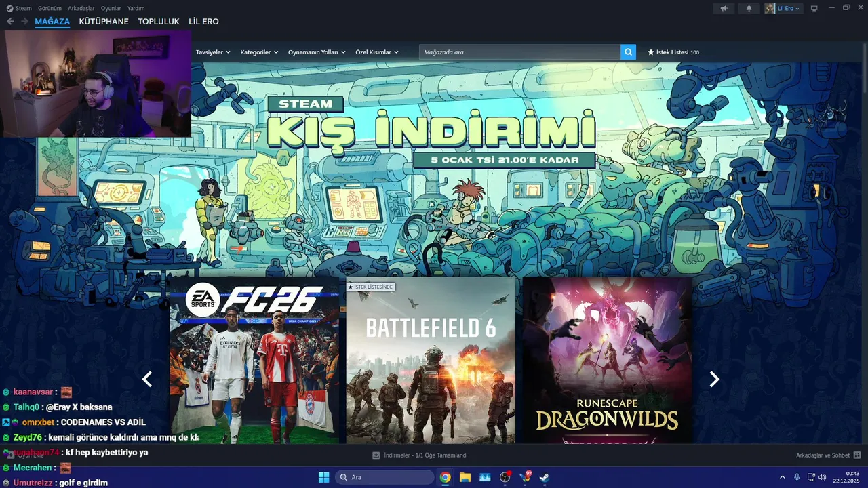This screenshot has height=488, width=868.
Task: Open Chrome from taskbar
Action: click(445, 477)
